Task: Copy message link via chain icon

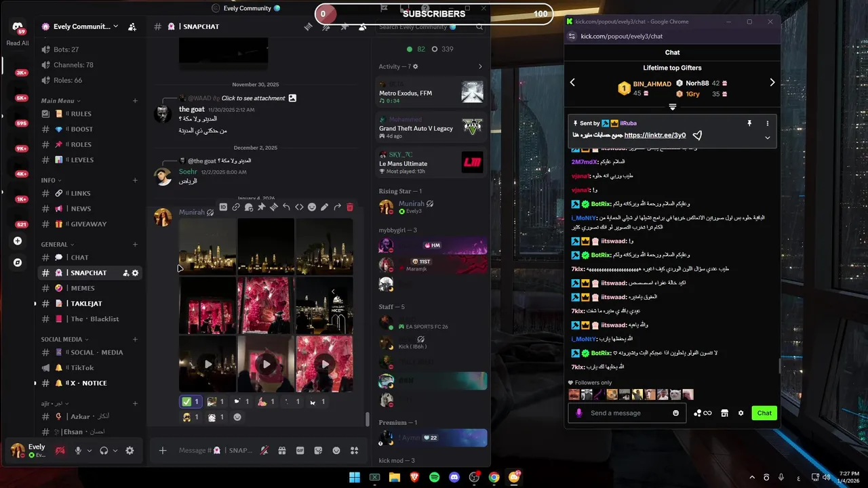Action: click(x=236, y=207)
